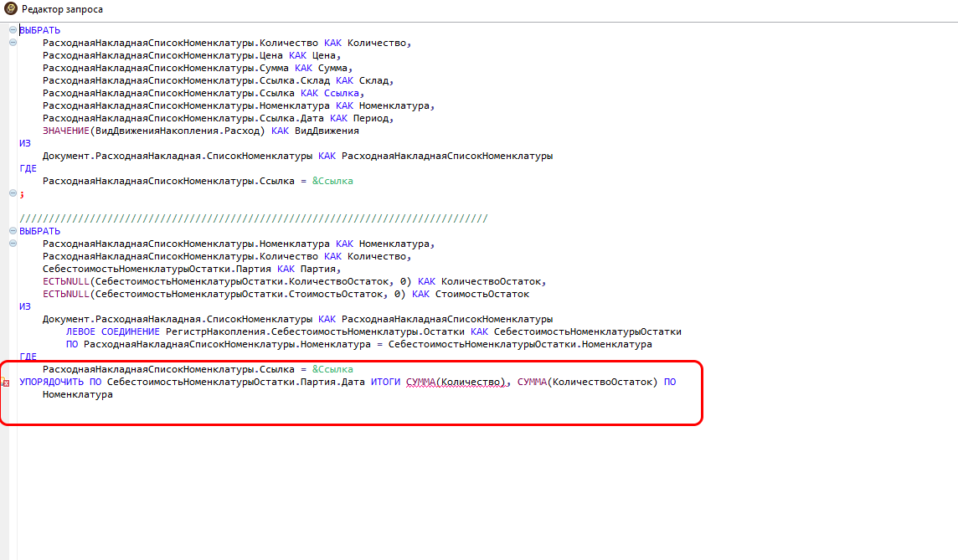
Task: Click the second ГДЕ keyword
Action: 28,357
